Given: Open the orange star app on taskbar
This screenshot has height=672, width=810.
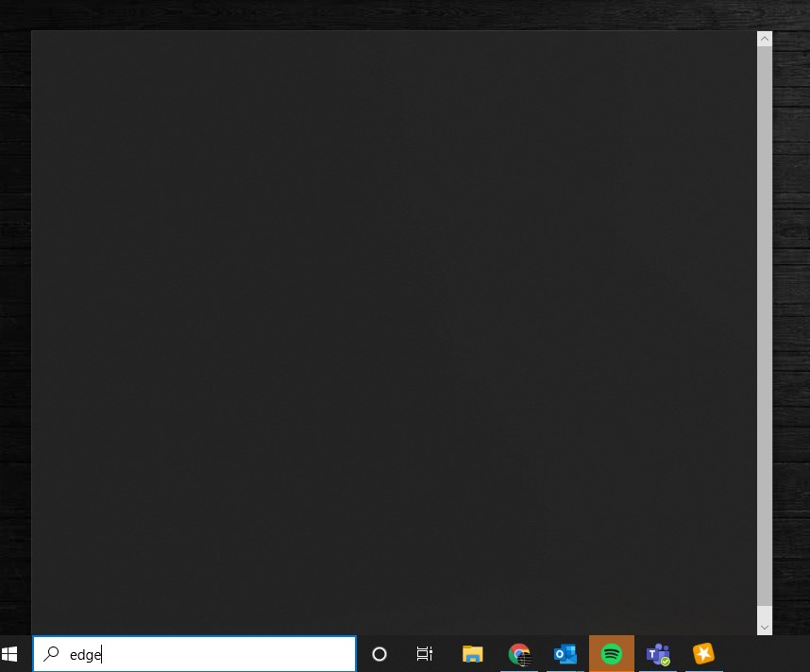Looking at the screenshot, I should [703, 654].
